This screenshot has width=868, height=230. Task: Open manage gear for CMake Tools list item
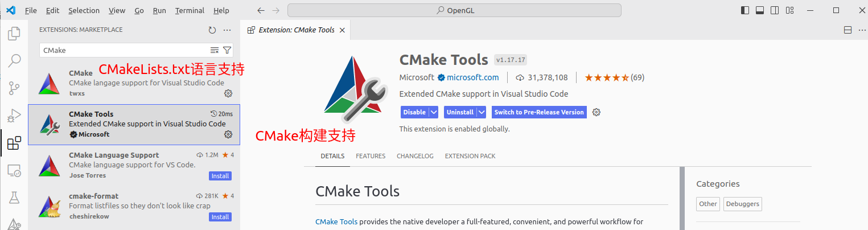pos(228,134)
